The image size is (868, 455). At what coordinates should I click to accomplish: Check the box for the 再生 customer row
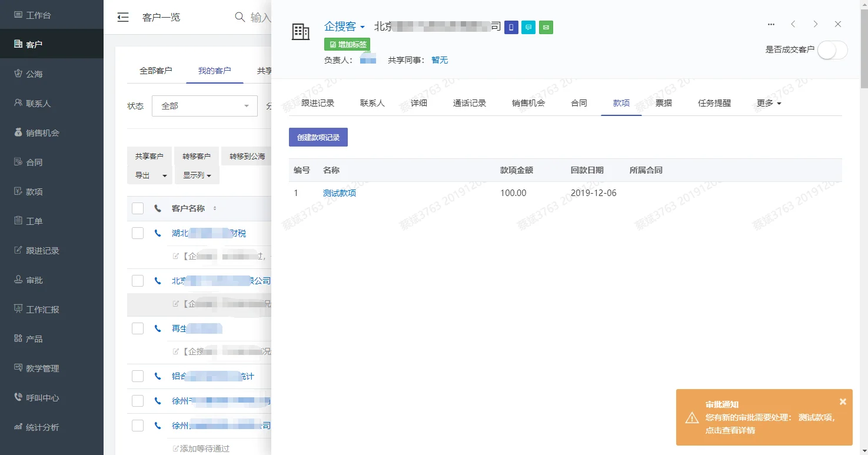click(x=138, y=328)
